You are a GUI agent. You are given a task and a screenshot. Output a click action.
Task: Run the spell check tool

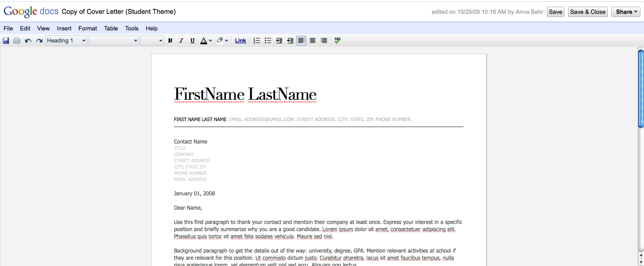(x=337, y=40)
